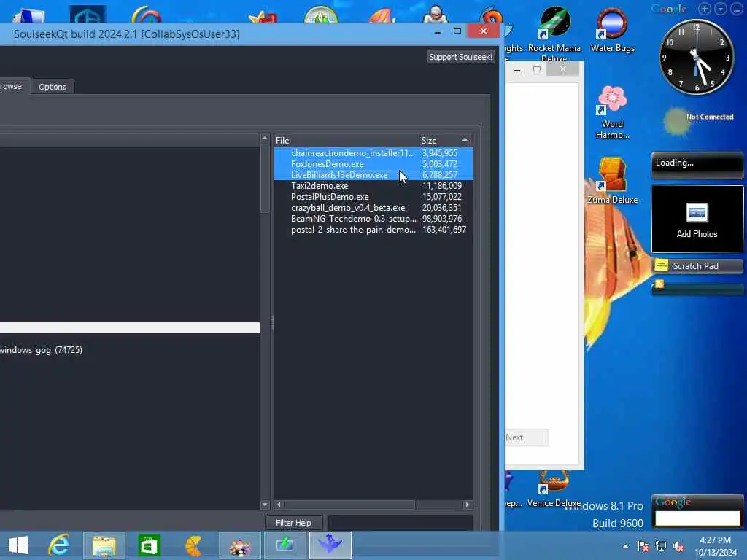Open the green arrow installer taskbar icon
Screen dimensions: 747x560
point(285,545)
